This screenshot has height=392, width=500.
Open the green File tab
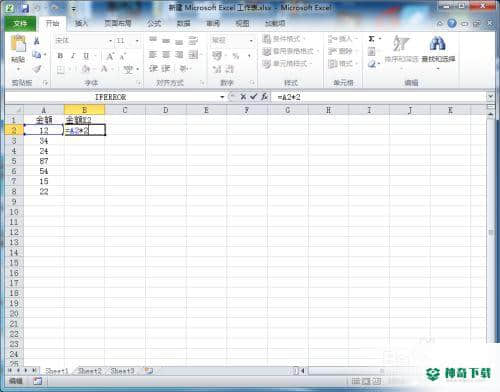pos(20,23)
